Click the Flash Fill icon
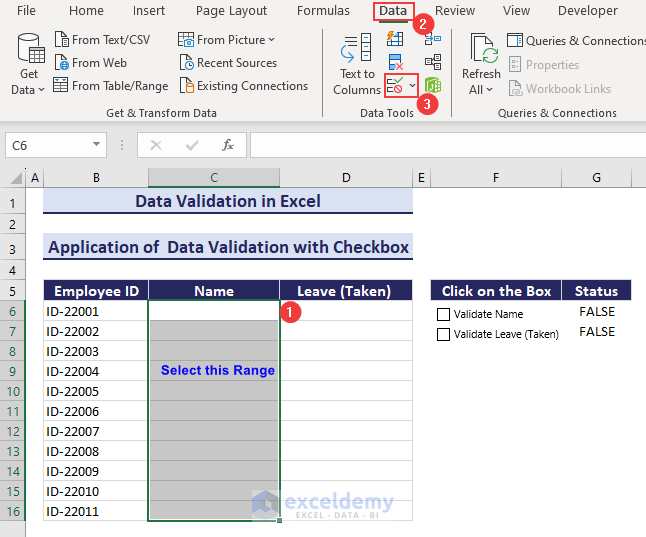Image resolution: width=646 pixels, height=537 pixels. pos(395,39)
